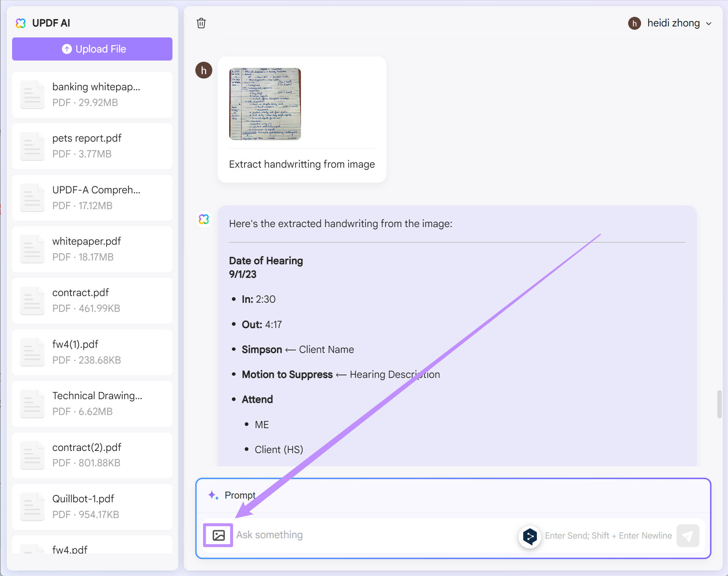
Task: Click the handwritten notes image thumbnail
Action: (265, 104)
